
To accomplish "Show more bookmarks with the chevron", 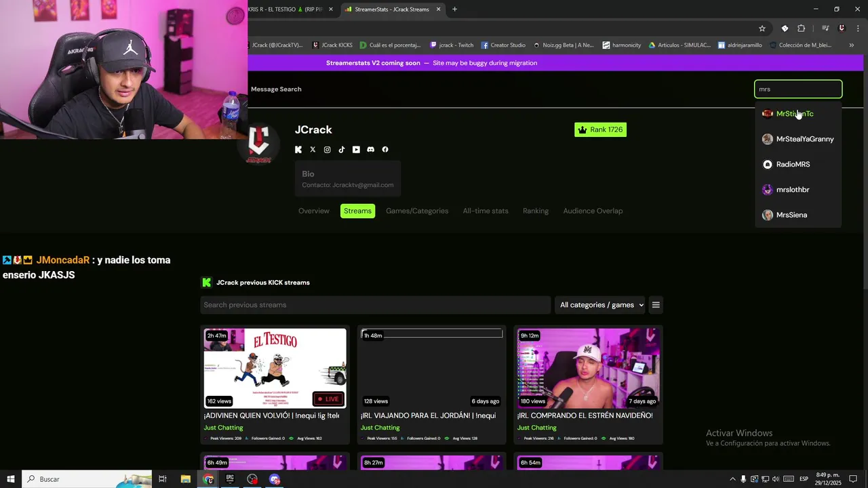I will pos(852,45).
